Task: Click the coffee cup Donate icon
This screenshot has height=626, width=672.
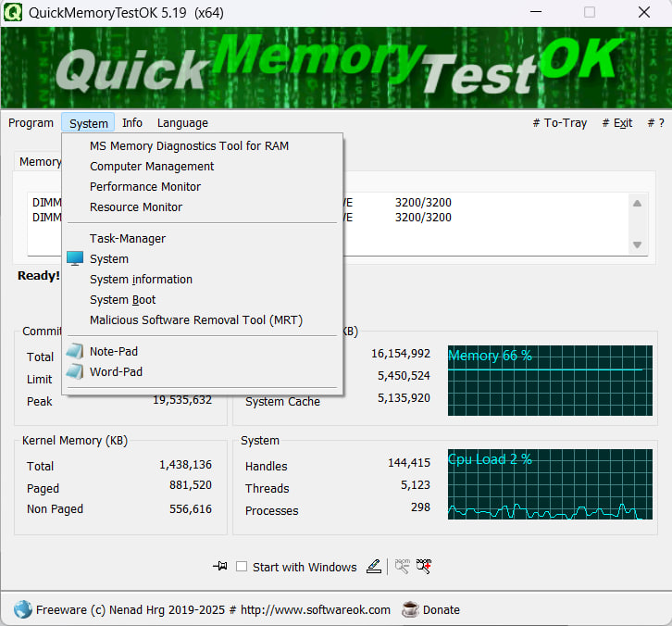Action: coord(410,609)
